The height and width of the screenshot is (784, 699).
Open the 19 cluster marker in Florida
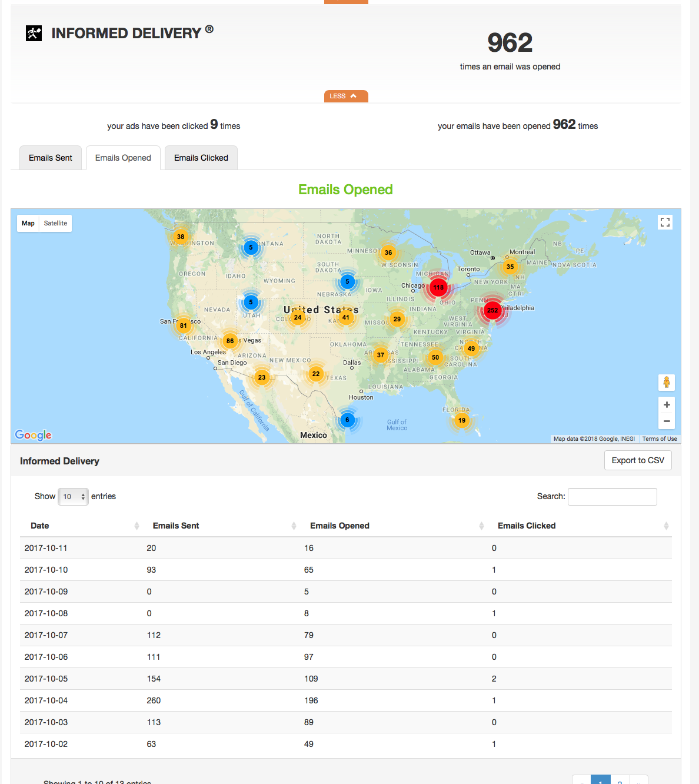tap(462, 420)
